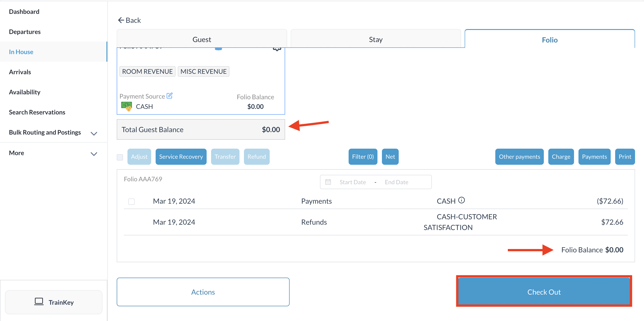Click the back arrow icon
This screenshot has height=321, width=644.
(x=121, y=20)
